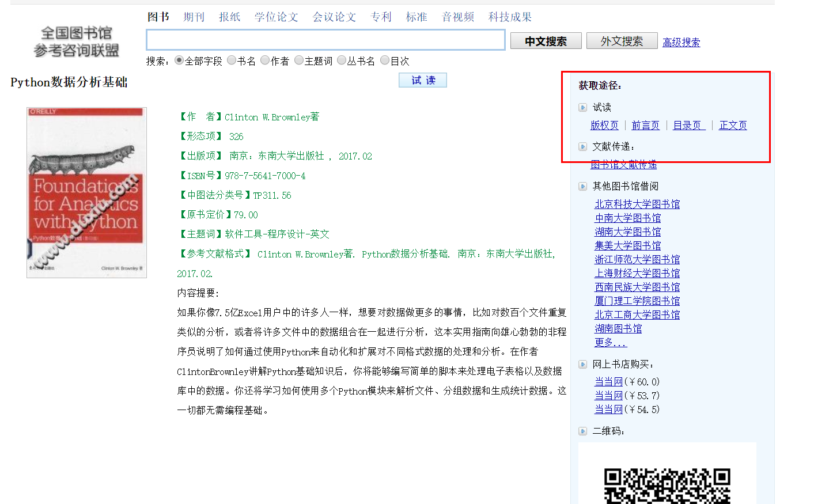Select the 主题词 search radio button
The image size is (814, 504).
tap(299, 60)
